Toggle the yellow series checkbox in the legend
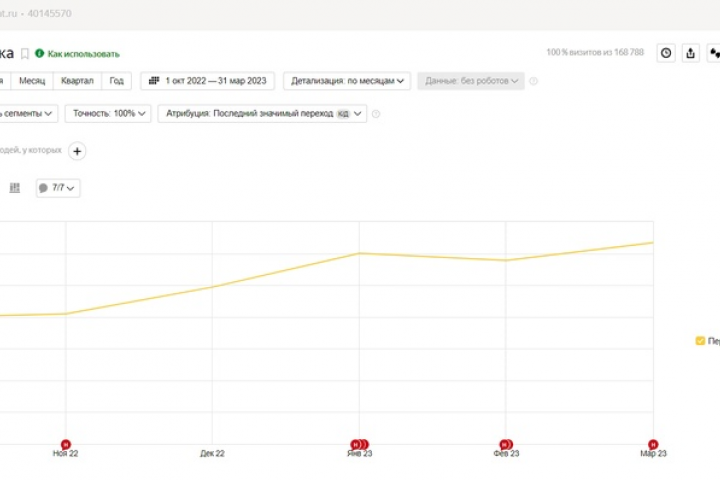 click(700, 341)
